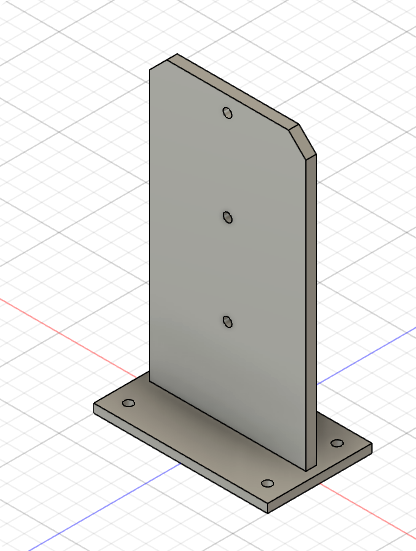Viewport: 416px width, 551px height.
Task: Select the left hole on the base plate
Action: point(128,403)
